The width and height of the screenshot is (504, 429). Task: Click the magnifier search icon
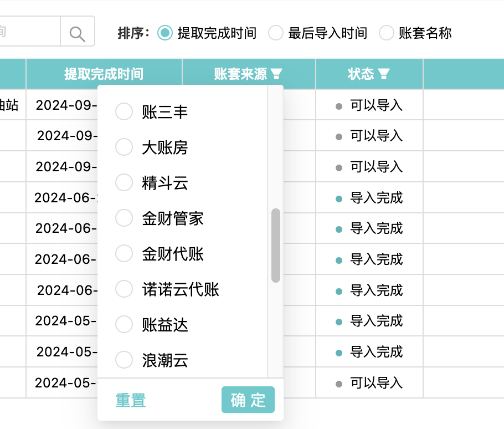(78, 34)
